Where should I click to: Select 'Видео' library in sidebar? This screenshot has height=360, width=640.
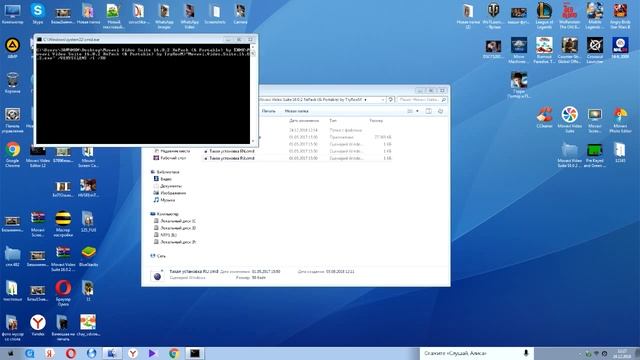tap(166, 179)
